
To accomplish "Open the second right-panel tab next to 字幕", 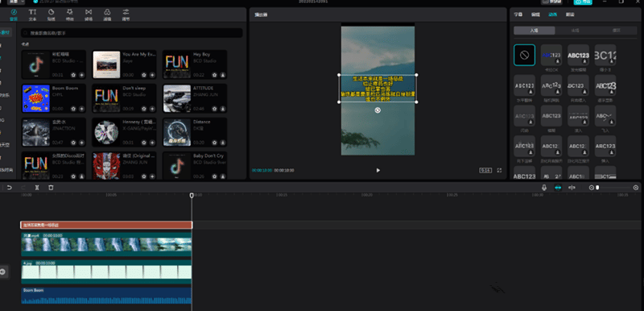I will pos(535,15).
